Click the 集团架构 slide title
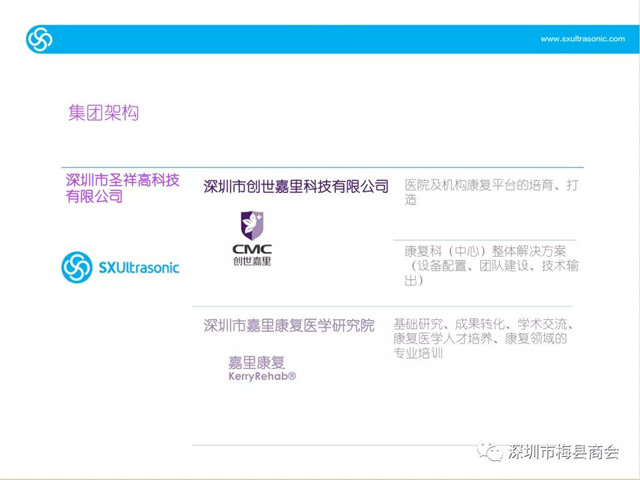Screen dimensions: 640x480 pyautogui.click(x=104, y=113)
